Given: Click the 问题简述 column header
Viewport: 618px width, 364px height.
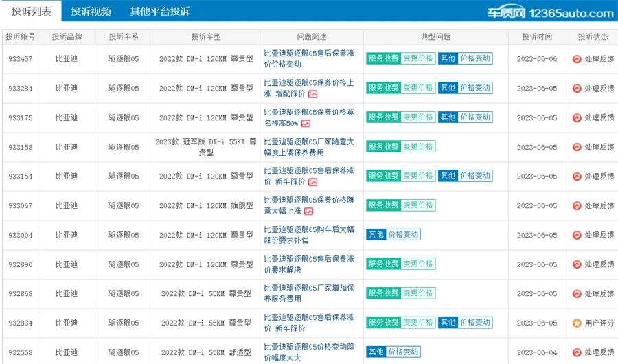Looking at the screenshot, I should point(312,36).
